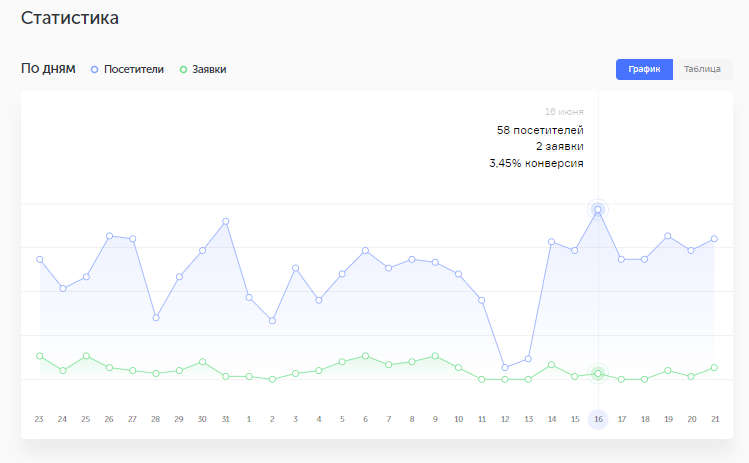The image size is (749, 463).
Task: Click the green requests point for day 9
Action: pos(435,356)
